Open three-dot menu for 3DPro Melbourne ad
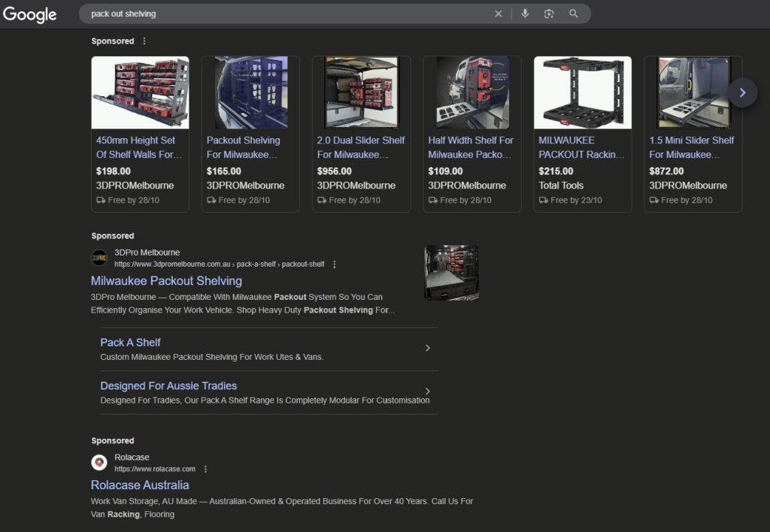 (x=335, y=264)
